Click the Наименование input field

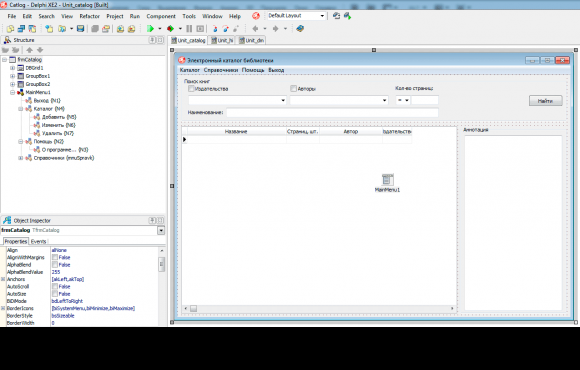[332, 112]
